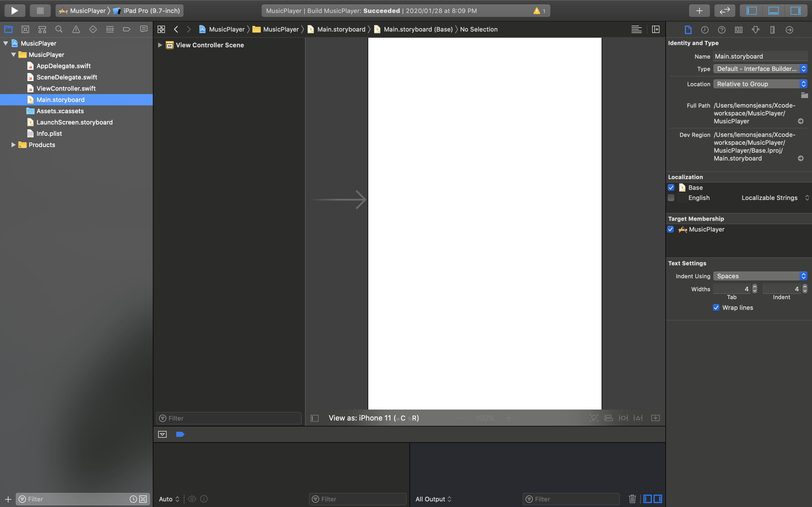Open the Indent Using Spaces dropdown
This screenshot has width=812, height=507.
[760, 276]
